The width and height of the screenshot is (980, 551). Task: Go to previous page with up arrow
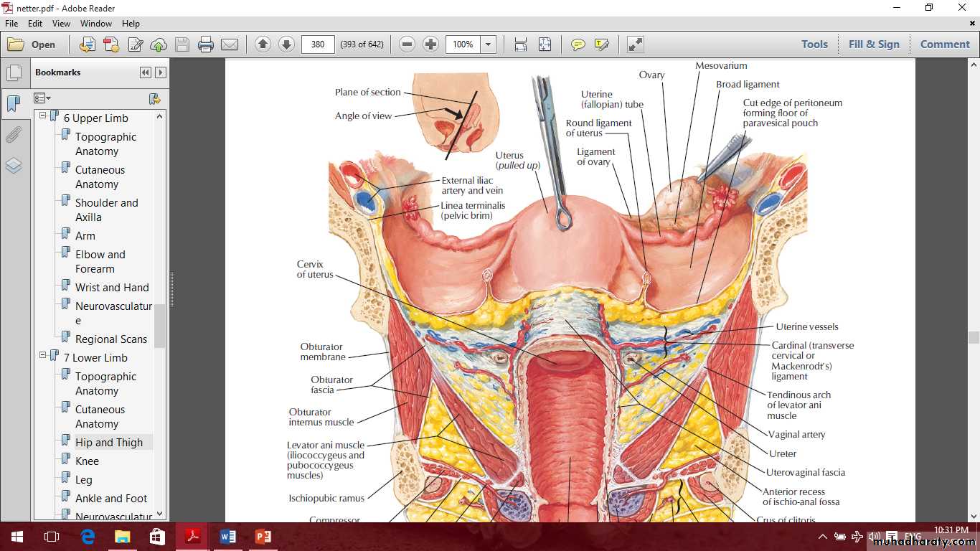(x=263, y=44)
